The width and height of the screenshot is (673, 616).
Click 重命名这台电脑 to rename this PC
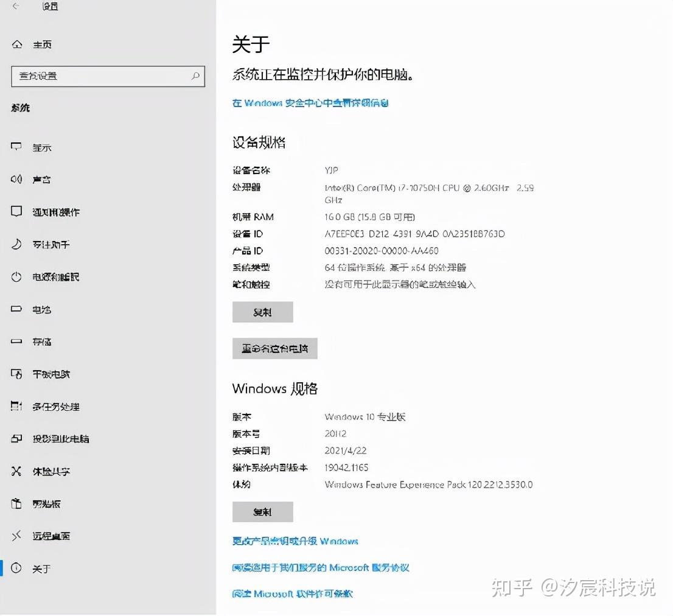point(274,348)
